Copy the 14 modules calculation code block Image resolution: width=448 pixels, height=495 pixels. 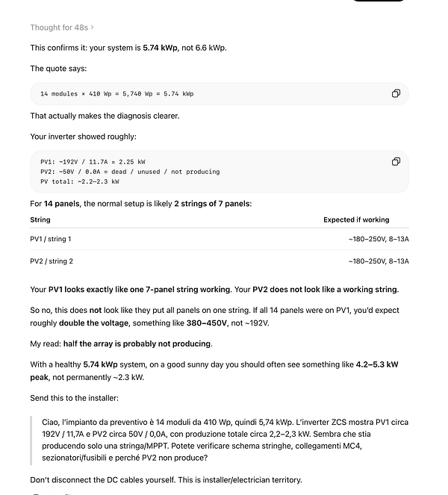[396, 93]
